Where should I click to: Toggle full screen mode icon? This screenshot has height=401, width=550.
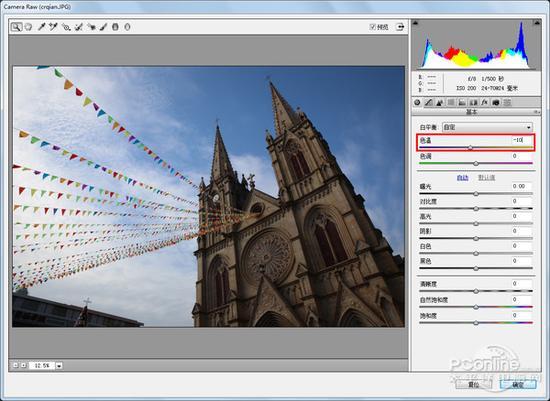point(400,27)
